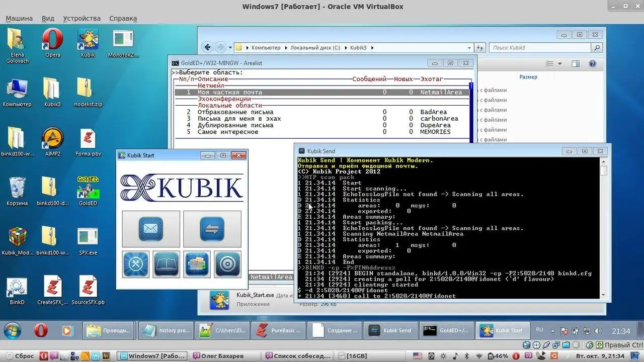Open the book icon in Kubik Start
Image resolution: width=644 pixels, height=362 pixels.
pos(167,264)
